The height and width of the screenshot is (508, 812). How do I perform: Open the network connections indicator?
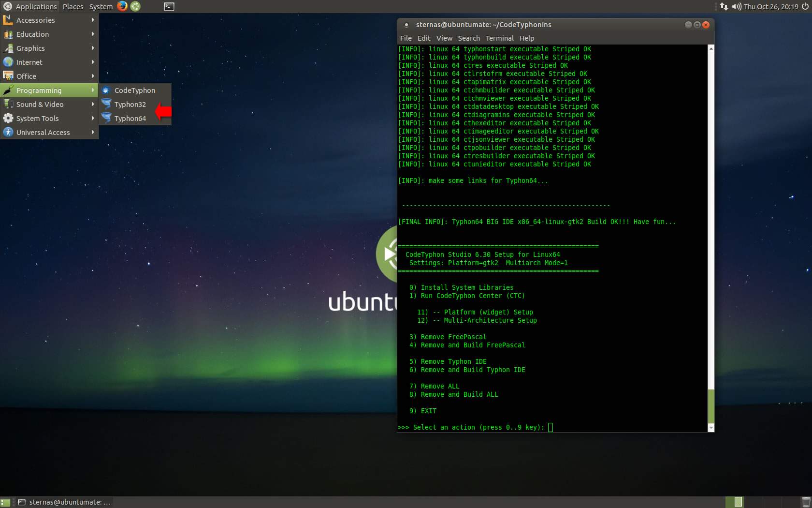[x=724, y=6]
